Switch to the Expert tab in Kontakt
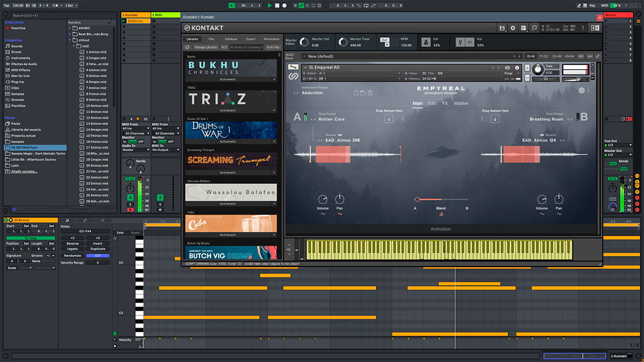This screenshot has height=362, width=644. pos(251,39)
